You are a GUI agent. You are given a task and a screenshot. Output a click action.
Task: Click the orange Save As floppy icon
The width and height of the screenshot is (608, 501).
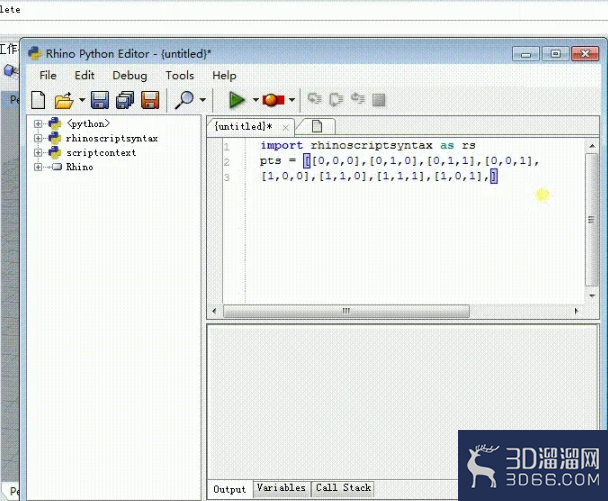tap(150, 100)
